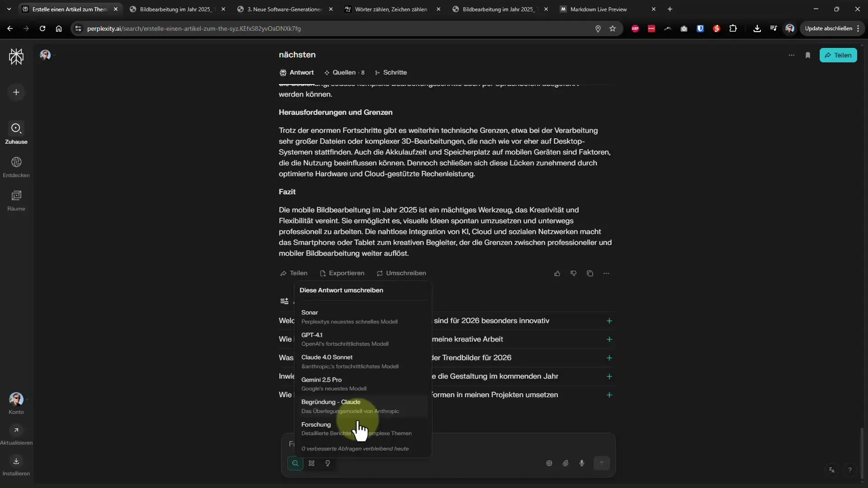Choose Begründung - Claude for rewrite
The image size is (868, 488).
(362, 406)
